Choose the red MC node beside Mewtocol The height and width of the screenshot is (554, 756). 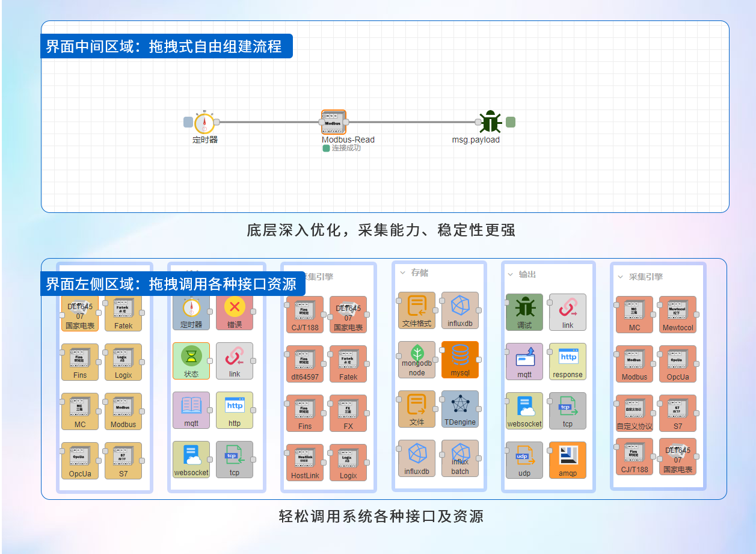click(635, 315)
